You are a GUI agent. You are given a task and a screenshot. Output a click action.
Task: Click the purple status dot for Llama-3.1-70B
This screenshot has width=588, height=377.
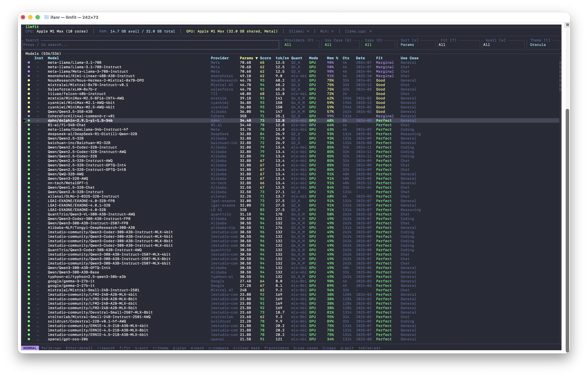29,63
